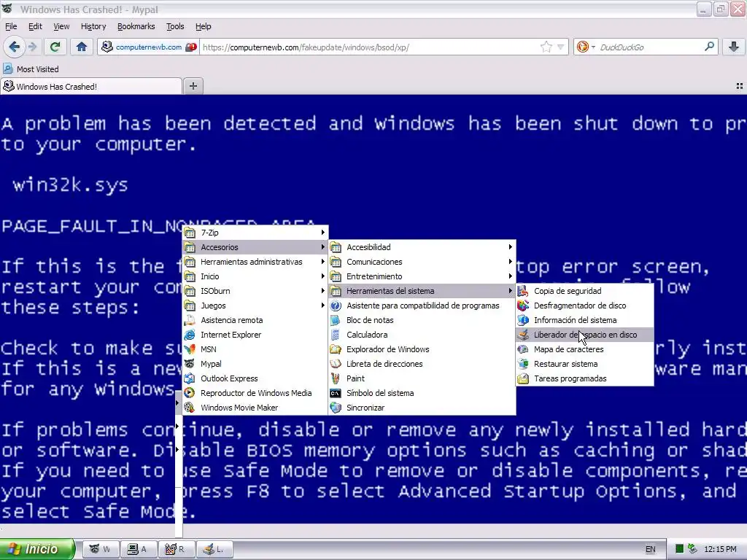
Task: Click Sincronizar in Accesorios
Action: [422, 408]
